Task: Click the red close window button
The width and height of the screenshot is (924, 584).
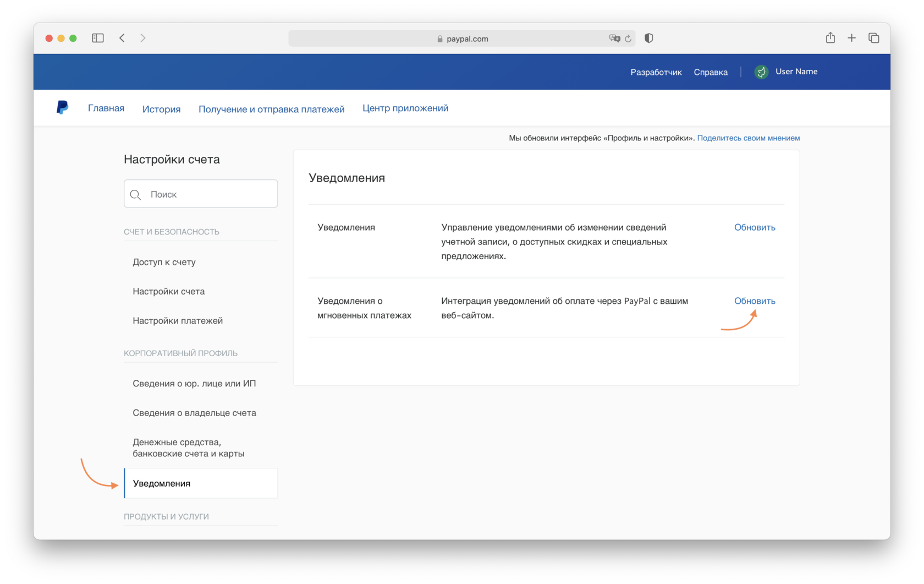Action: 49,38
